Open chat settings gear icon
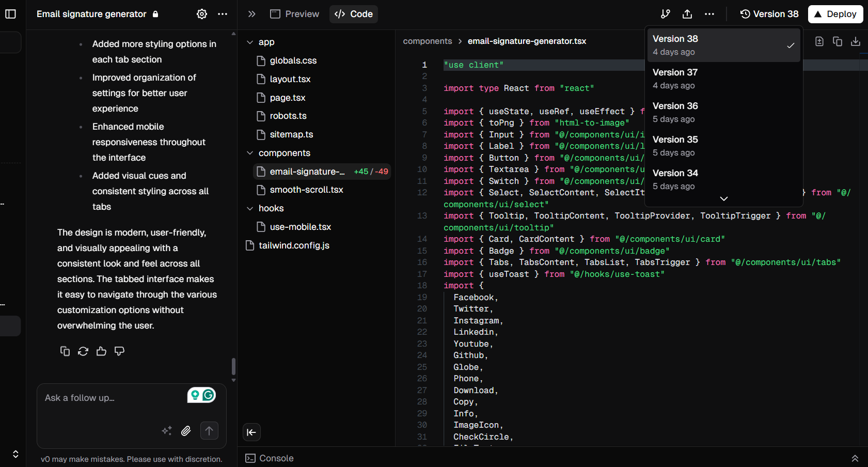Image resolution: width=868 pixels, height=467 pixels. (202, 14)
